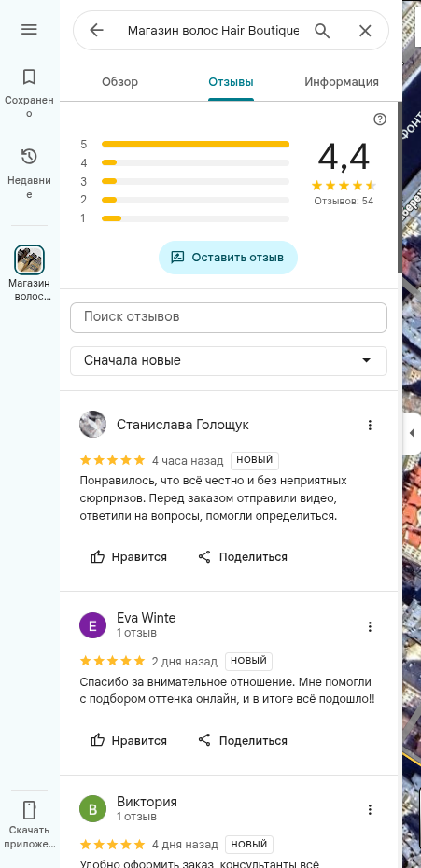Click five-star rating on Станислава Голощук review
Viewport: 421px width, 868px height.
coord(112,460)
